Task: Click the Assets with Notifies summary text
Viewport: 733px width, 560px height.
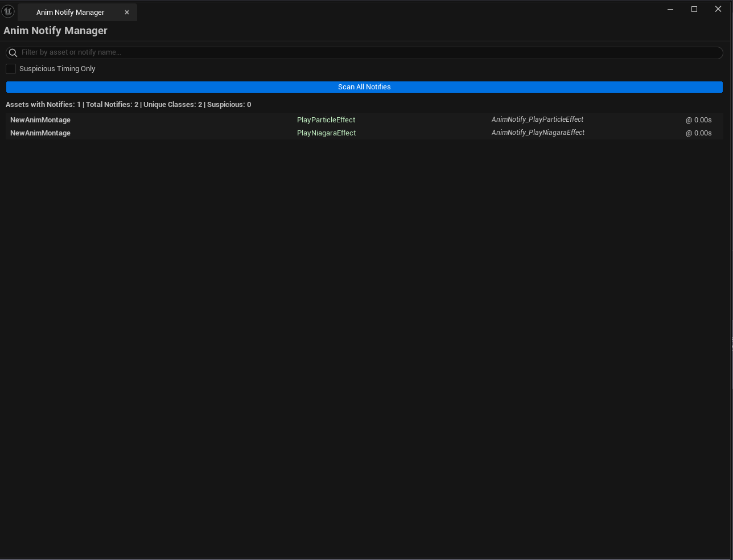Action: click(x=129, y=105)
